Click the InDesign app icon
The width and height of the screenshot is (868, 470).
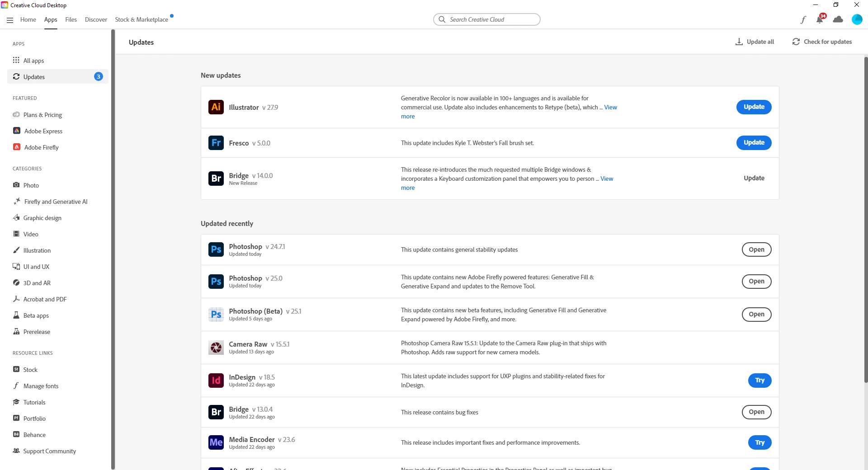[x=216, y=380]
